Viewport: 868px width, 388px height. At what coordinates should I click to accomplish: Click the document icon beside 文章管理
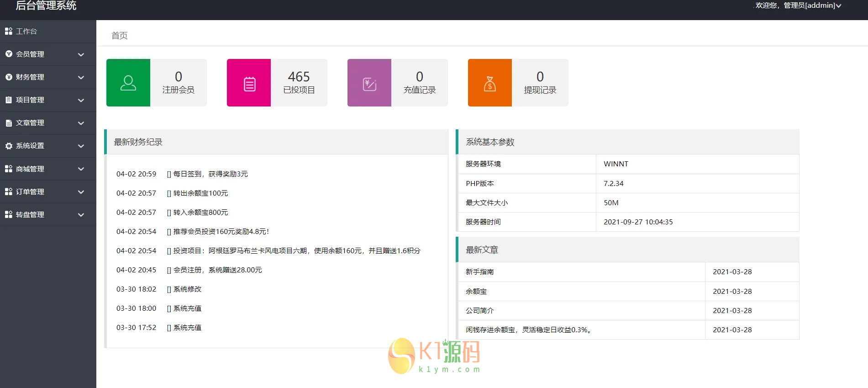pyautogui.click(x=9, y=123)
